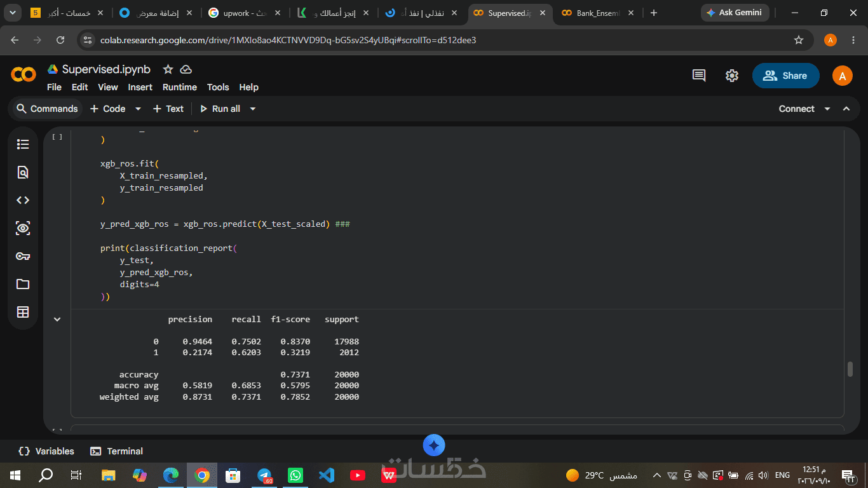Open the Table of contents sidebar icon
This screenshot has height=488, width=868.
pos(23,144)
